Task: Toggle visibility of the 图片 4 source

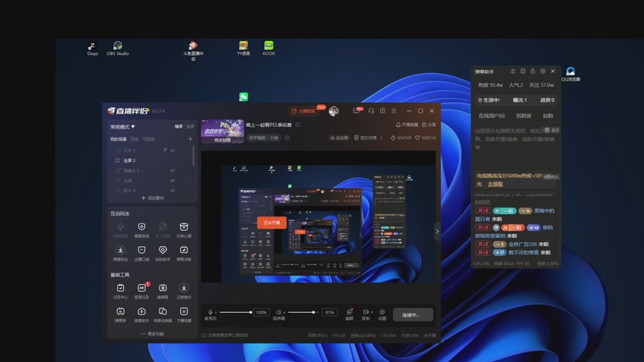Action: coord(172,191)
